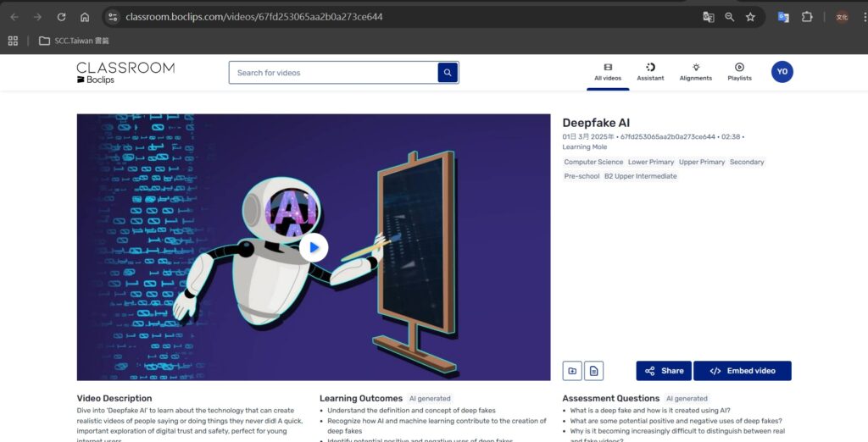Click the Google Translate icon in address bar

point(709,17)
